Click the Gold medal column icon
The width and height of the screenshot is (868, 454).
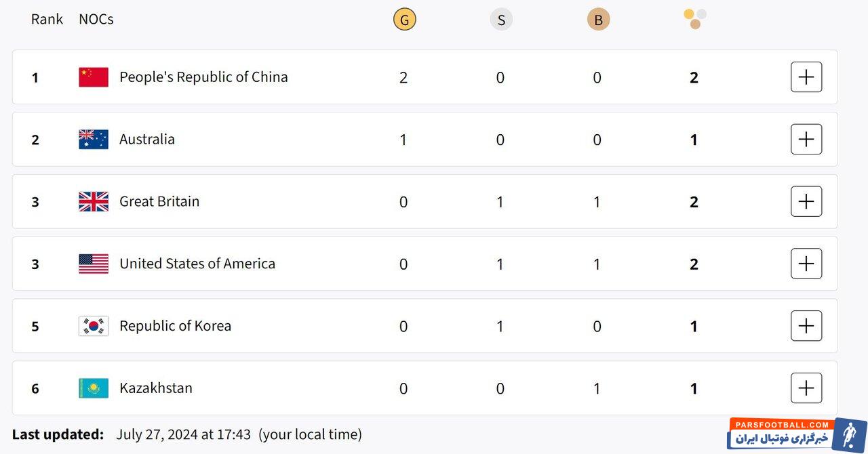(x=404, y=20)
